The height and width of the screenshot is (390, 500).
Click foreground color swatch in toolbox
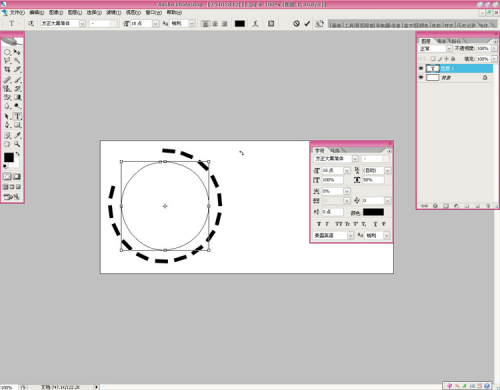[x=9, y=158]
